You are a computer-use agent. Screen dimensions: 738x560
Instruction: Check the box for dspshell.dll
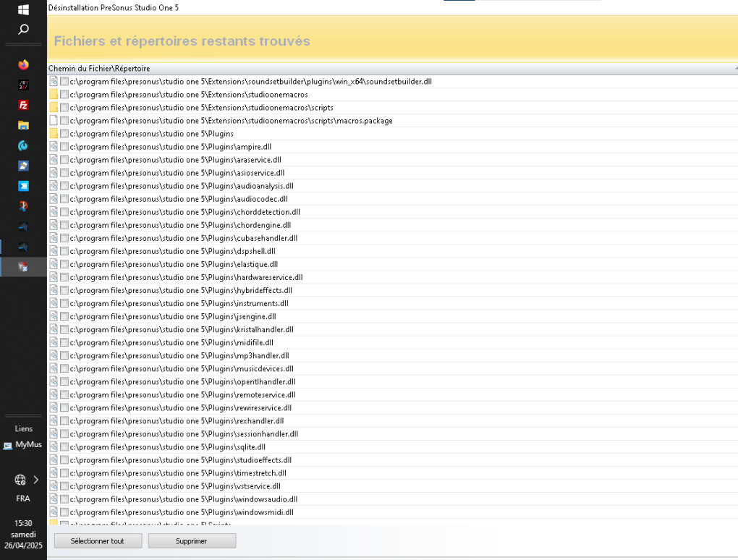click(64, 251)
